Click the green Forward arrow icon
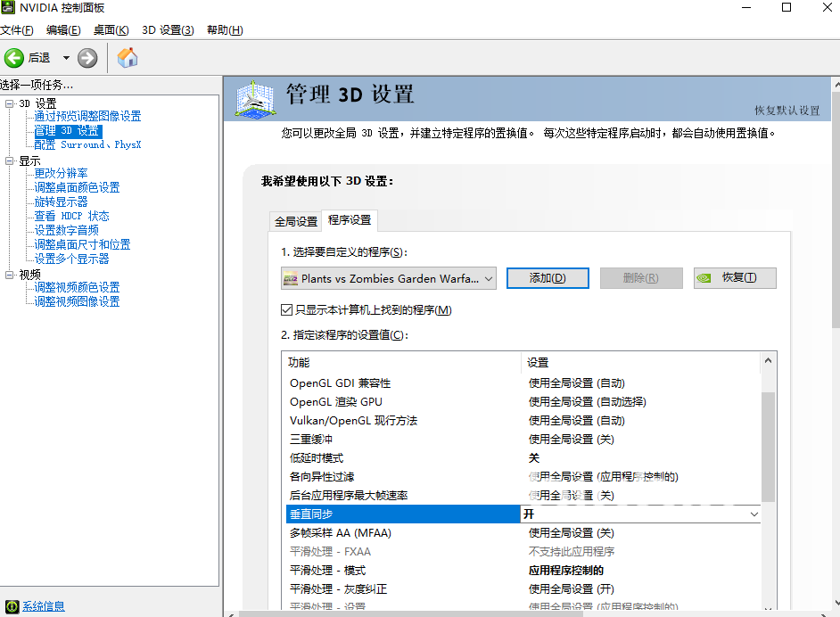Viewport: 840px width, 617px height. coord(87,58)
